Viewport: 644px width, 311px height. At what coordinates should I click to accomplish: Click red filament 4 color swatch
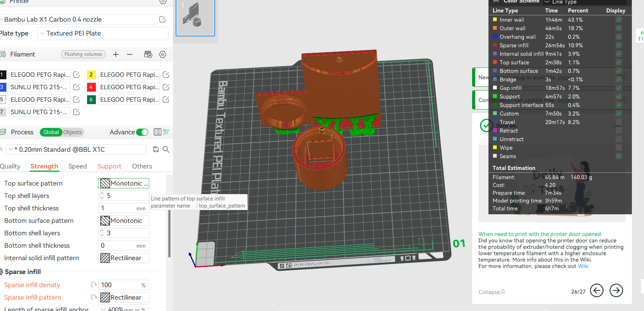pyautogui.click(x=91, y=87)
